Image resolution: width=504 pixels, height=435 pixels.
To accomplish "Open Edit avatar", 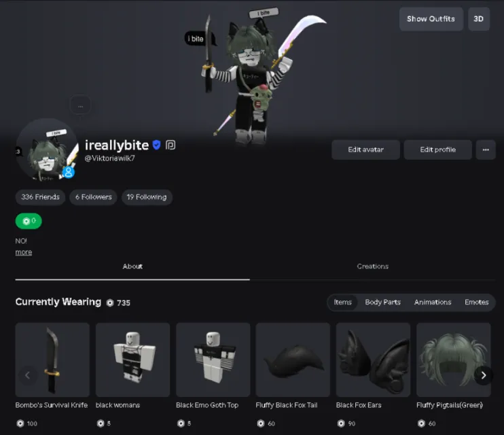I will coord(366,150).
